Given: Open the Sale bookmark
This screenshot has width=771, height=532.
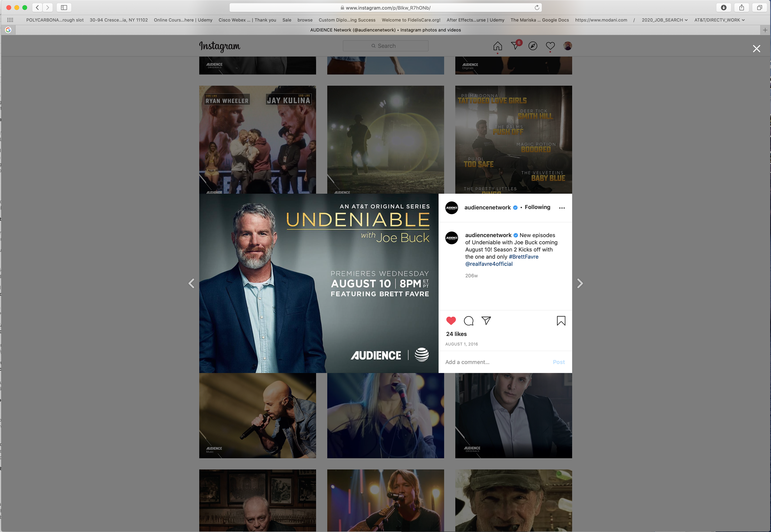Looking at the screenshot, I should coord(287,20).
